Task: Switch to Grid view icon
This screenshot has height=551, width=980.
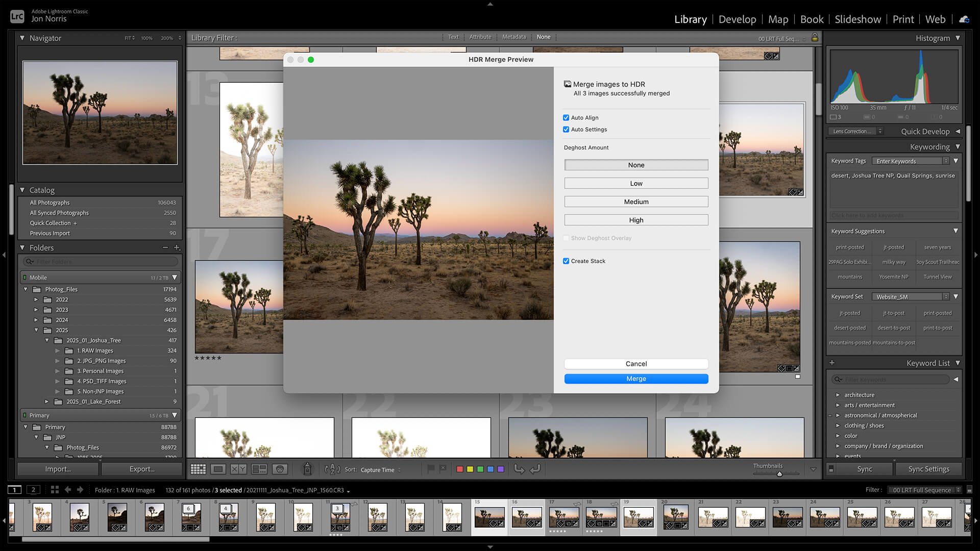Action: pos(198,469)
